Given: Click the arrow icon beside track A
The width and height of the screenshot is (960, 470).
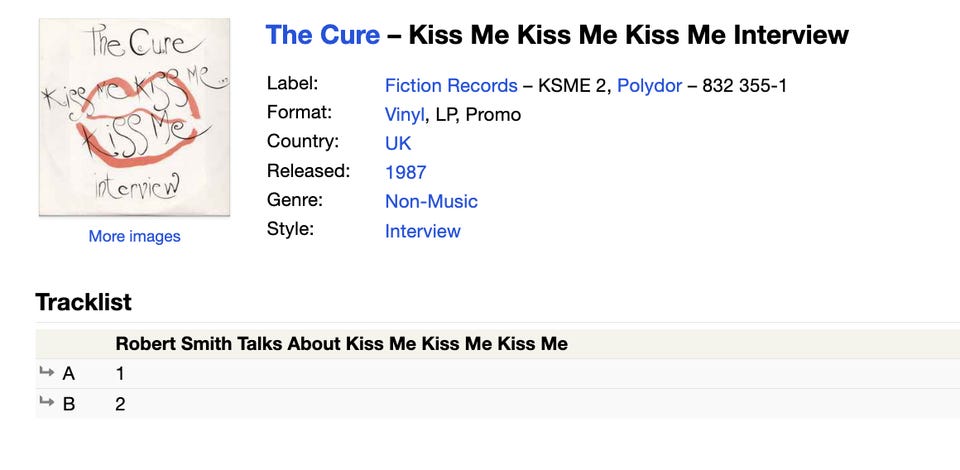Looking at the screenshot, I should click(x=46, y=373).
